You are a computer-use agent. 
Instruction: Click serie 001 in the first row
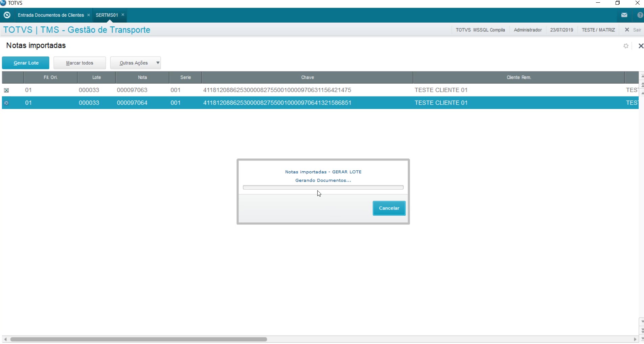pyautogui.click(x=176, y=90)
